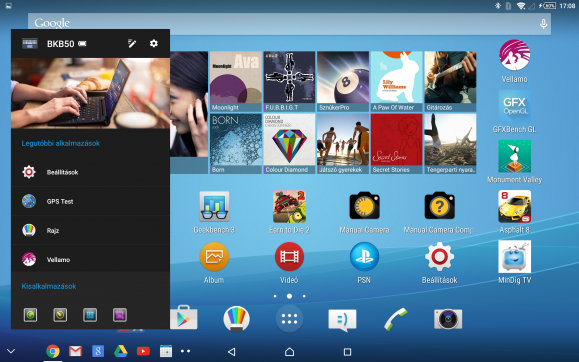Launch GFXBench GL app
The width and height of the screenshot is (579, 362).
click(x=514, y=112)
